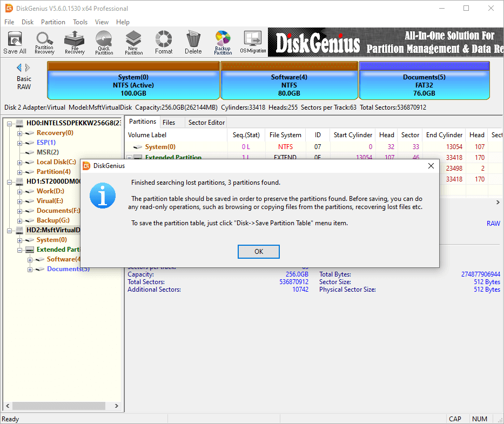The height and width of the screenshot is (424, 504).
Task: Expand the Recovery(0) partition node
Action: (x=19, y=133)
